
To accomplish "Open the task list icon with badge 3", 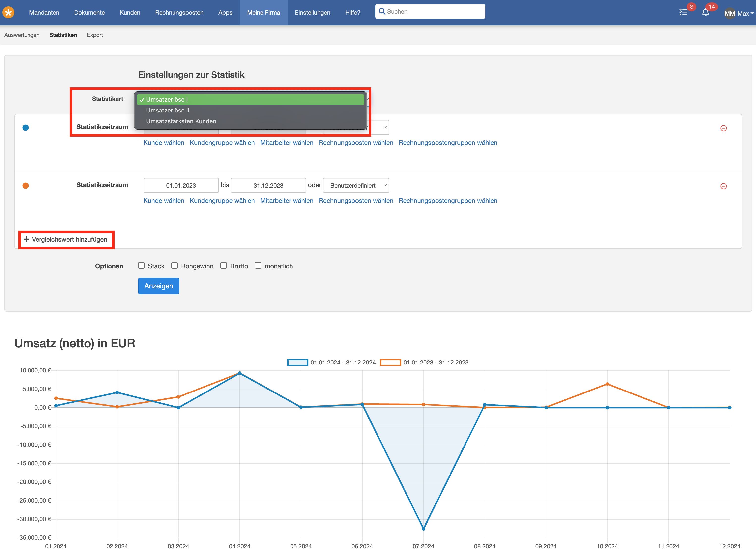I will 683,13.
